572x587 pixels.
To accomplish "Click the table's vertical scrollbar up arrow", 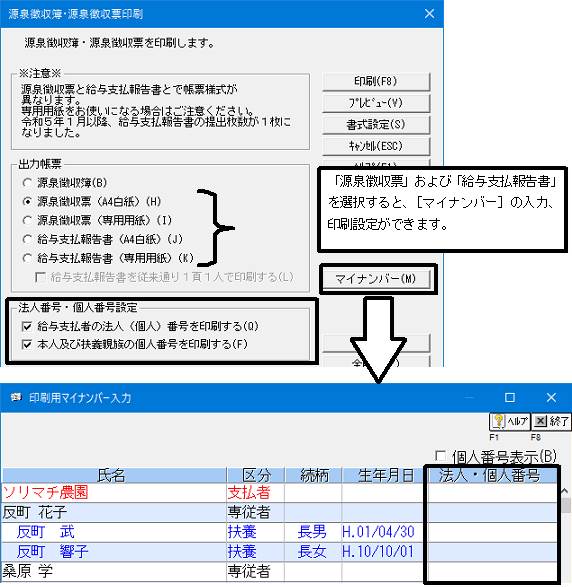I will 565,490.
